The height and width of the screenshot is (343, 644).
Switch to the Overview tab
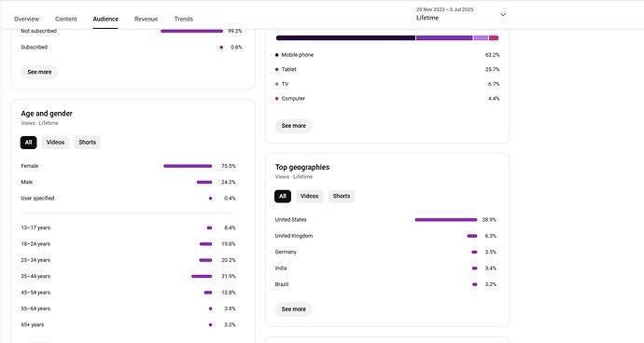27,19
